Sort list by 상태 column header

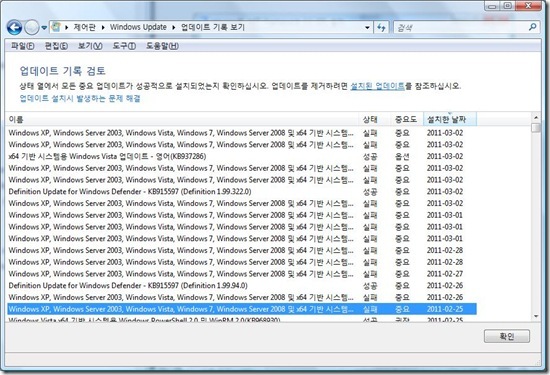click(x=375, y=120)
